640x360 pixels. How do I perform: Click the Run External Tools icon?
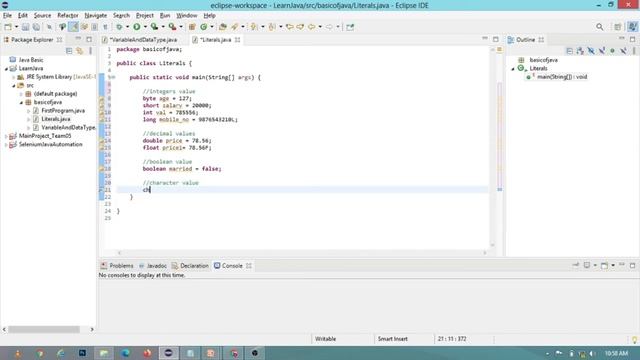pyautogui.click(x=172, y=27)
